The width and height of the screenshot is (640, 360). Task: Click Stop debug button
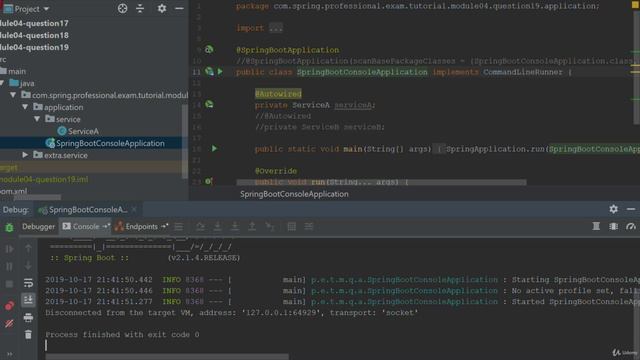(x=9, y=284)
